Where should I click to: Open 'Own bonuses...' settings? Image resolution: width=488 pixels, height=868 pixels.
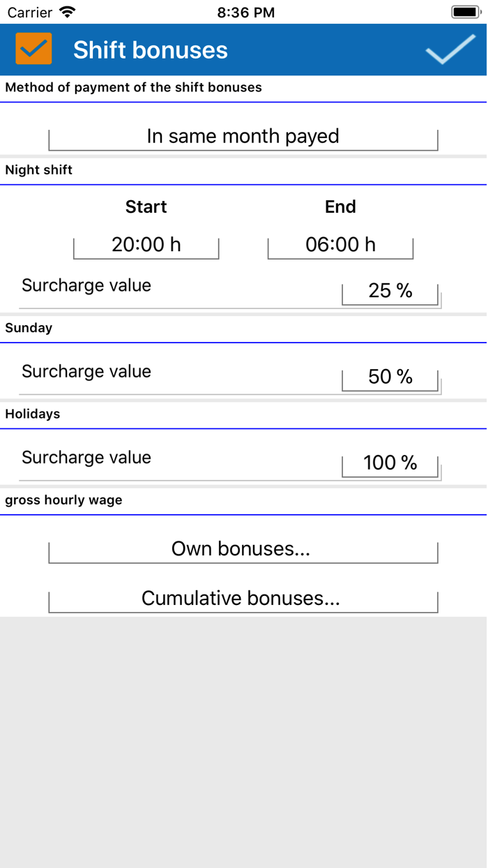[x=243, y=549]
